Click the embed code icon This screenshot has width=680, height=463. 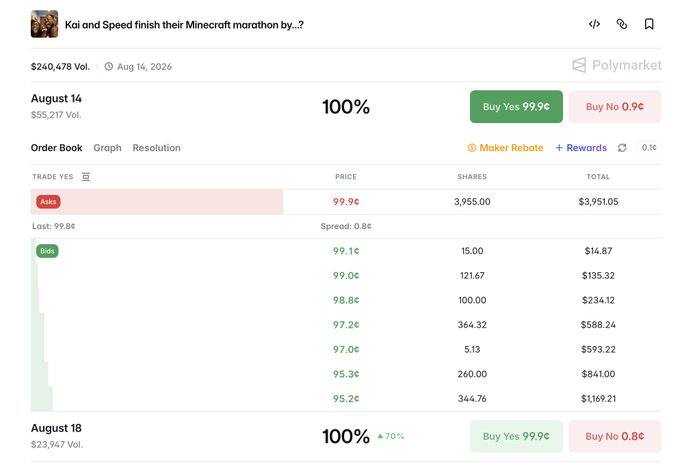click(594, 24)
